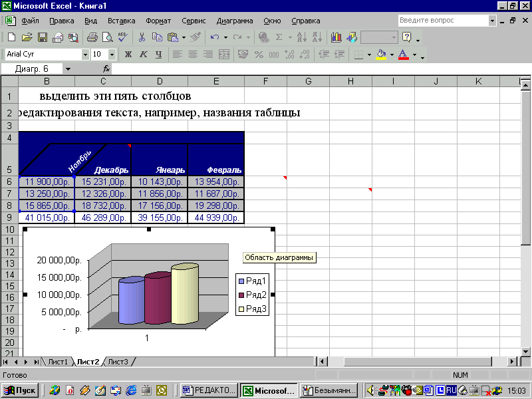Open the Undo history dropdown arrow
Viewport: 532px width, 399px height.
[x=225, y=37]
